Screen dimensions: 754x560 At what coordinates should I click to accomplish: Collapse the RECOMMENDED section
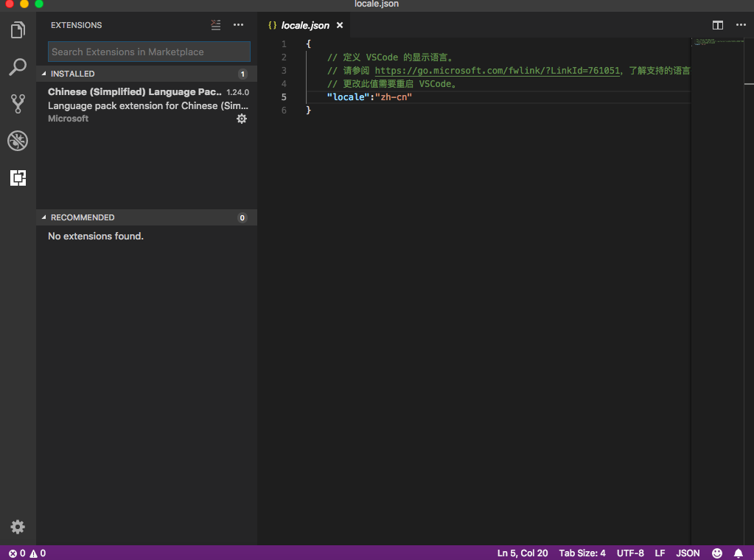tap(83, 217)
